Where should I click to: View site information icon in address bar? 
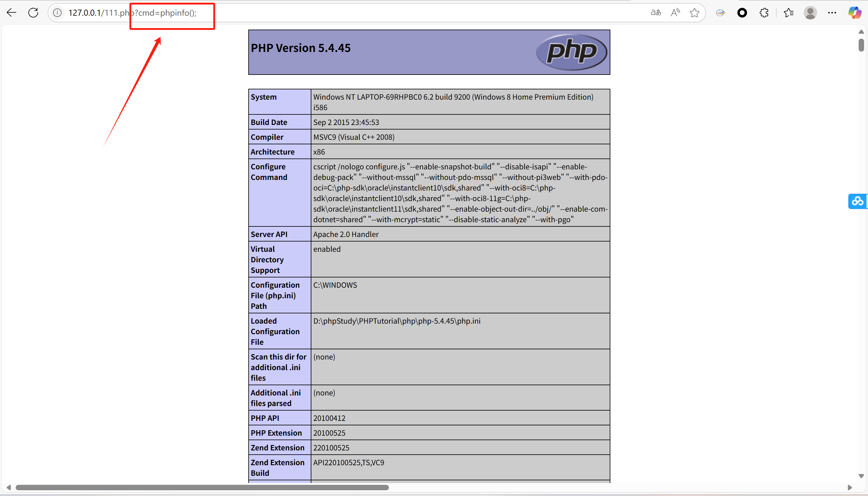coord(57,13)
